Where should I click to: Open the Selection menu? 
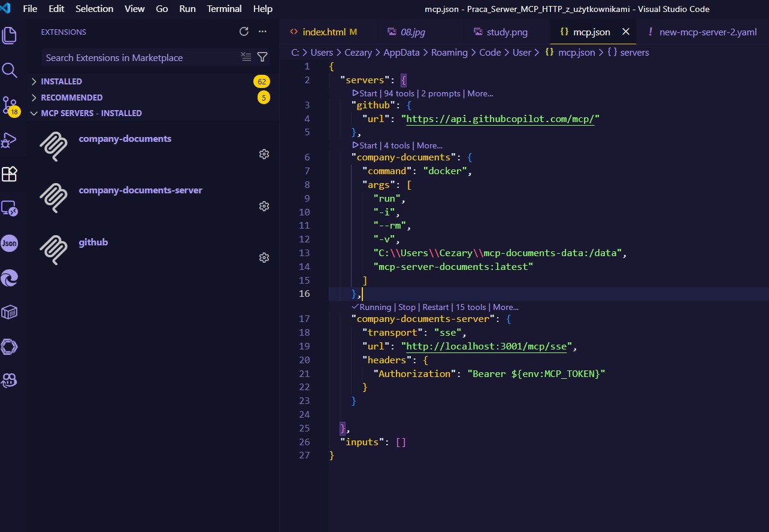[95, 9]
